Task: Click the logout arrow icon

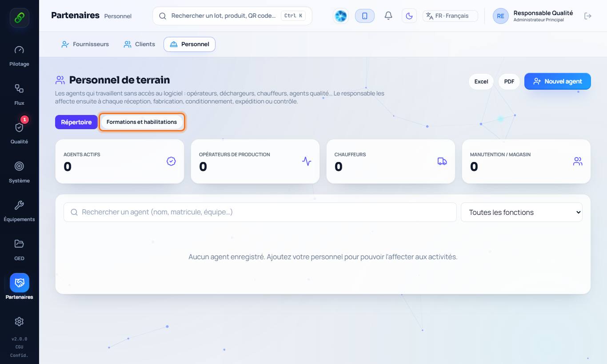Action: (588, 16)
